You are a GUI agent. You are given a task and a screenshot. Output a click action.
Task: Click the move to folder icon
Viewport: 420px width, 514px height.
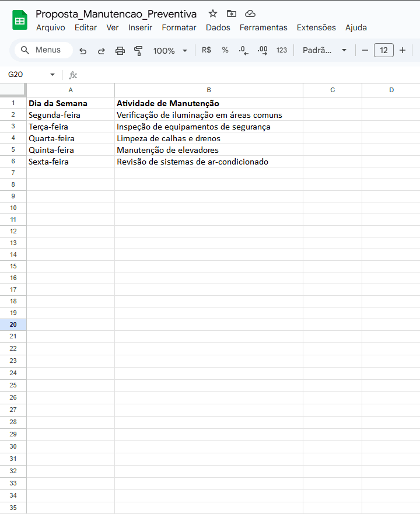(x=232, y=14)
